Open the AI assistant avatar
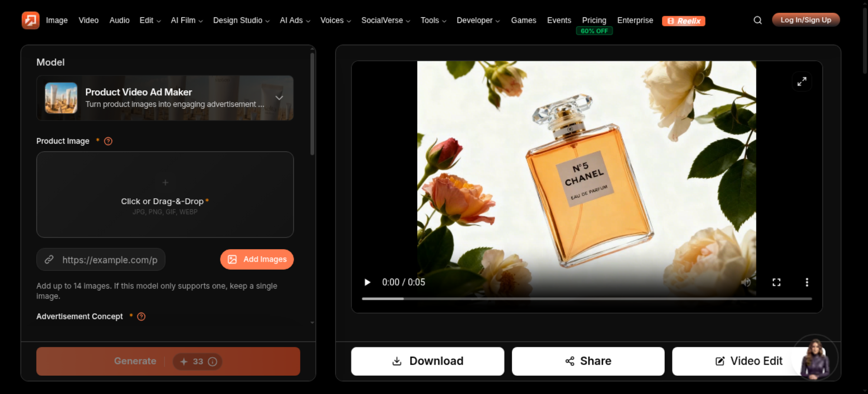 point(815,358)
